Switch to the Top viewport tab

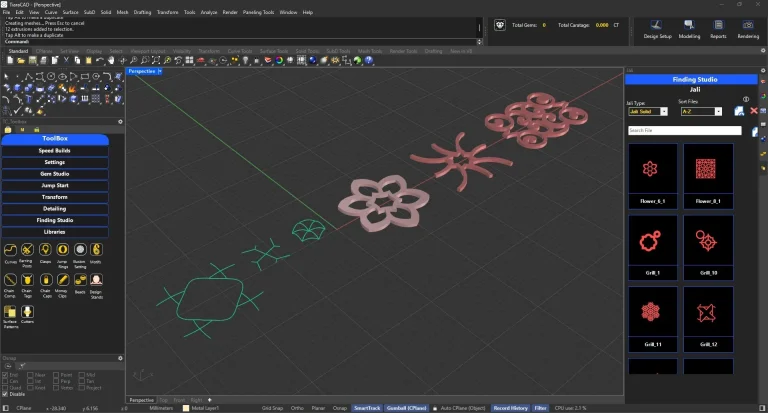tap(164, 400)
